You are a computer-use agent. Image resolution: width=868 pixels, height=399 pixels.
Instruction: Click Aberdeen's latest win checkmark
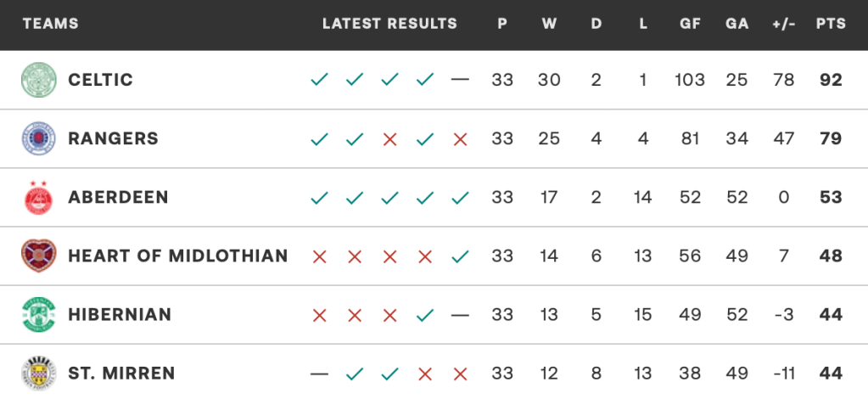pos(460,197)
